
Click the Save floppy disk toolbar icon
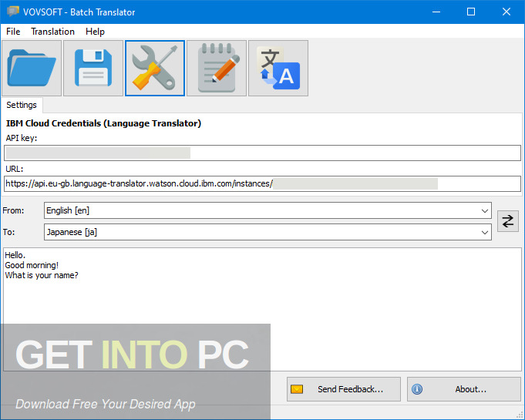[93, 69]
